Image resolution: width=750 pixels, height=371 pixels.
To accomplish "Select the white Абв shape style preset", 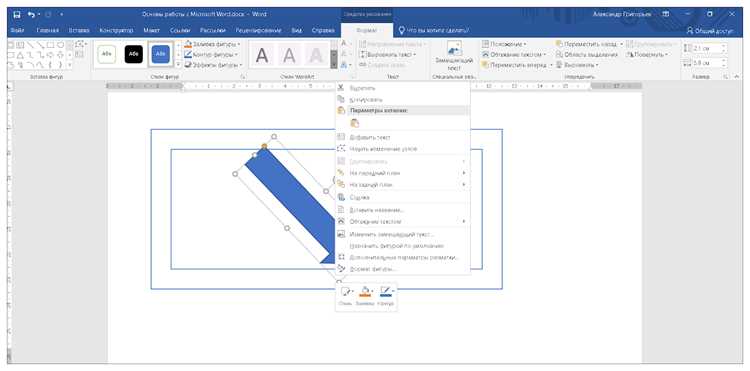I will tap(107, 55).
